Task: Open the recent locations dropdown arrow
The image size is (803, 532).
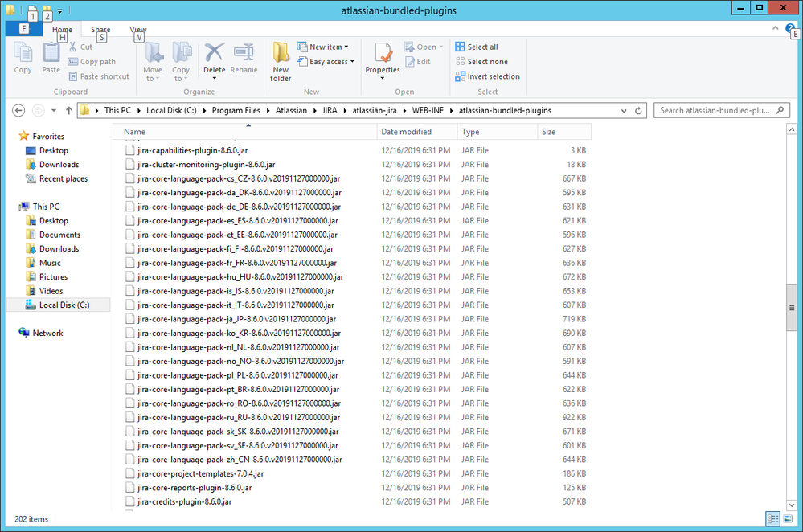Action: click(x=54, y=111)
